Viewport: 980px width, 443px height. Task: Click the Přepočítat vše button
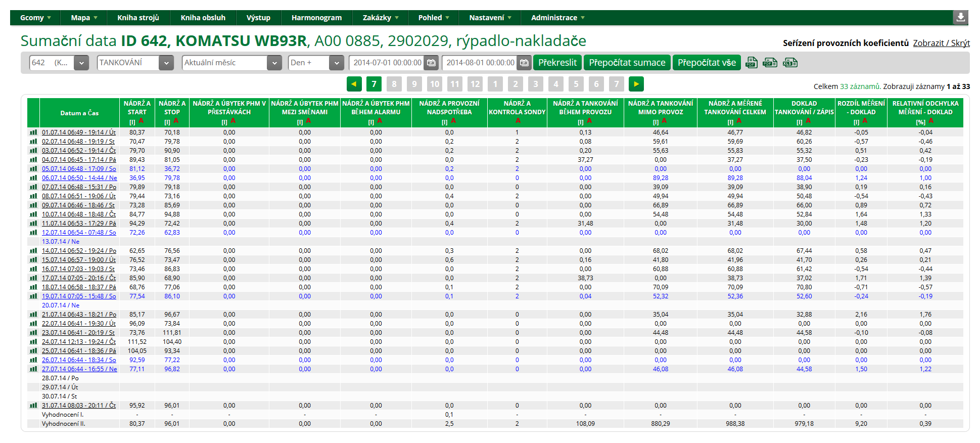(707, 63)
